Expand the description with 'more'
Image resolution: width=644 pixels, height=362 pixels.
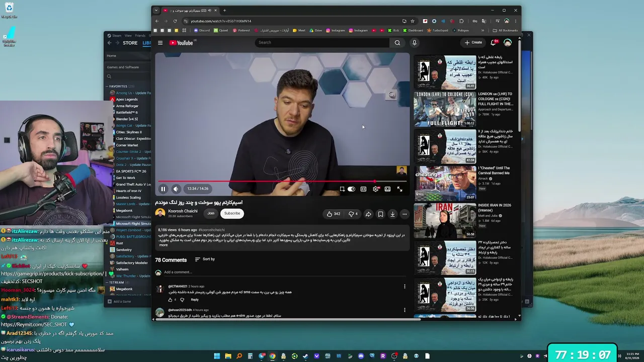(x=164, y=245)
